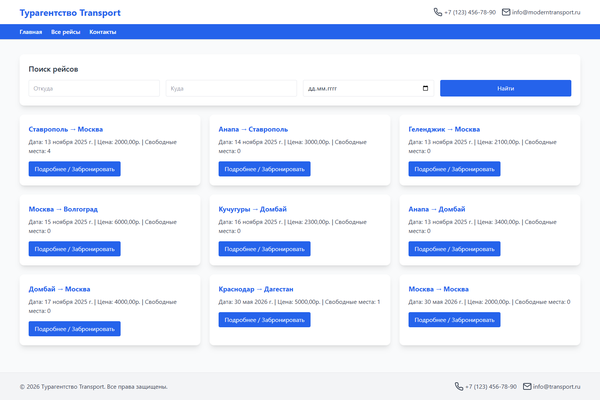Book the Москва → Волгоград trip
Screen dimensions: 600x400
[75, 249]
